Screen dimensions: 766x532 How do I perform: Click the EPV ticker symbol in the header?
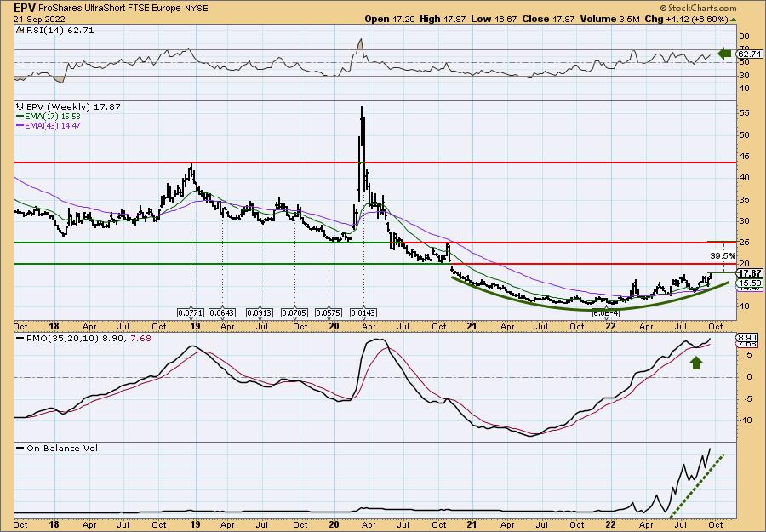click(x=26, y=8)
